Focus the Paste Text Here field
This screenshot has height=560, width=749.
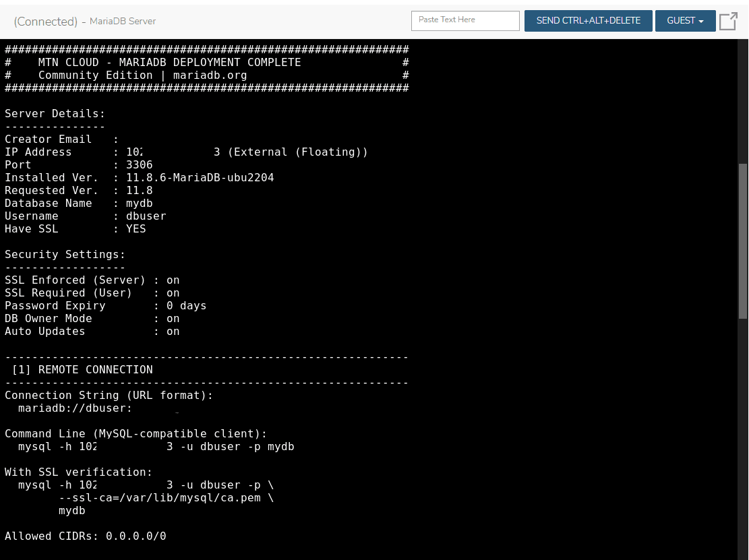(465, 20)
